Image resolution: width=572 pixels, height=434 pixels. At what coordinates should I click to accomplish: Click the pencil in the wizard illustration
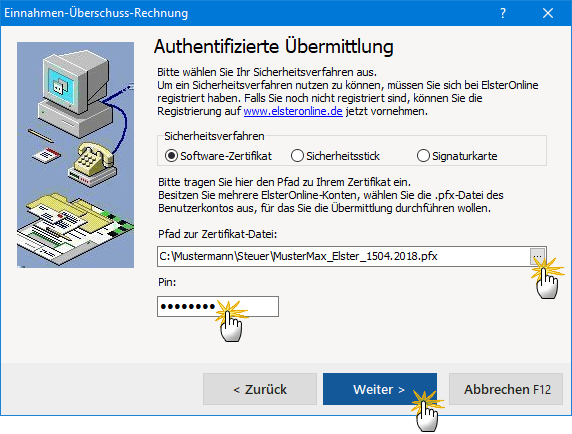[40, 135]
